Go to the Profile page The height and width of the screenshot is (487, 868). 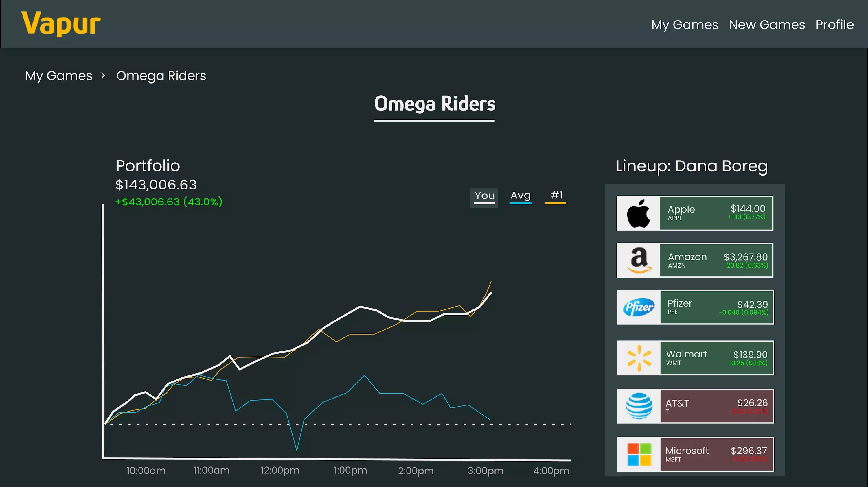(x=834, y=25)
